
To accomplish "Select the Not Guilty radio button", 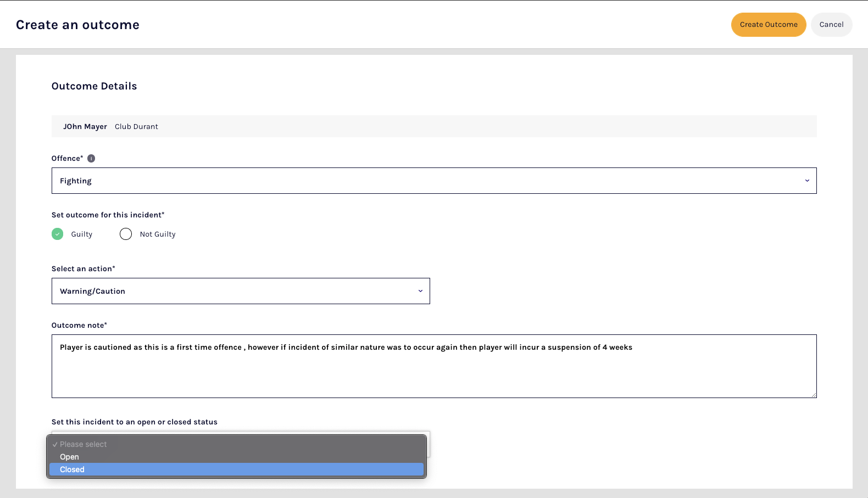I will (126, 234).
